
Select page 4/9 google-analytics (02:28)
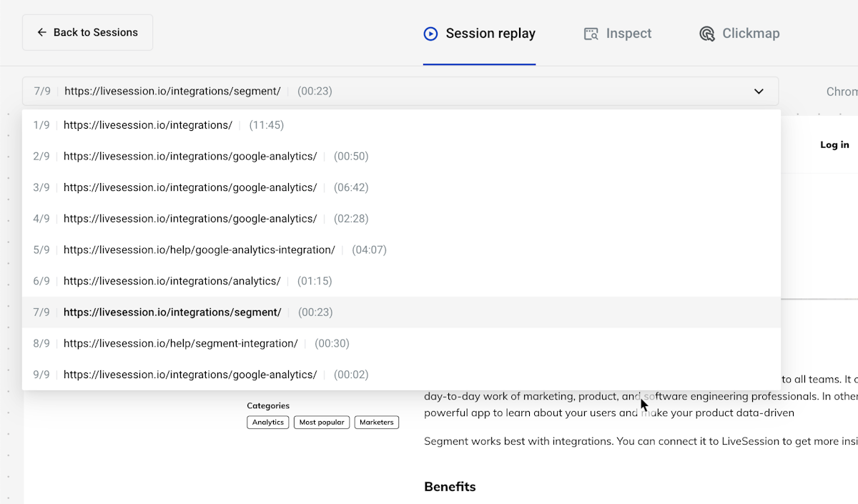point(190,219)
